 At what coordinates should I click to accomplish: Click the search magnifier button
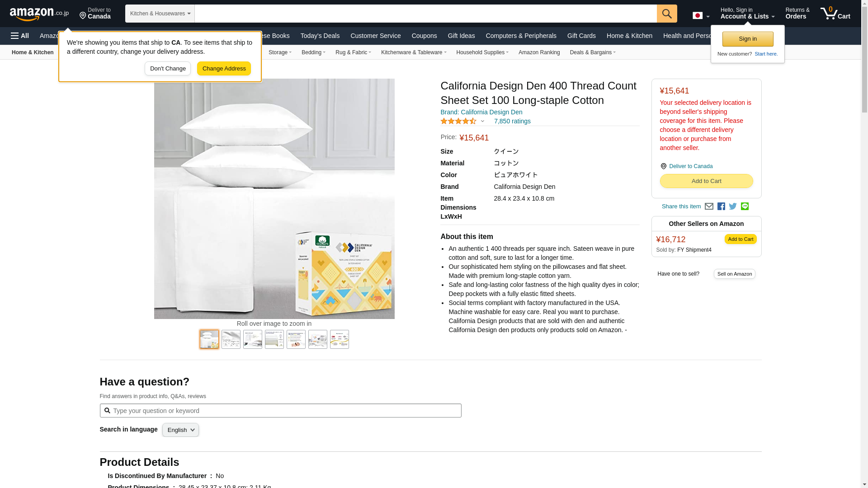pyautogui.click(x=667, y=14)
